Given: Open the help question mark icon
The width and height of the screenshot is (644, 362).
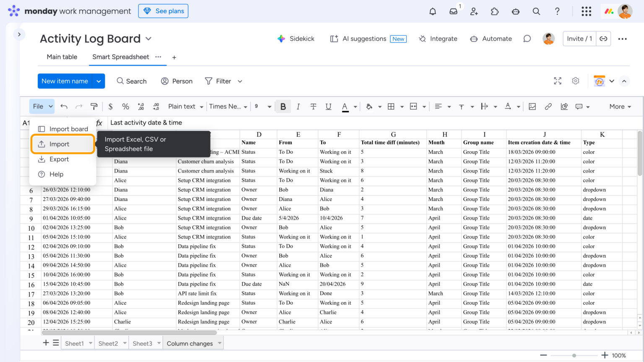Looking at the screenshot, I should click(557, 11).
